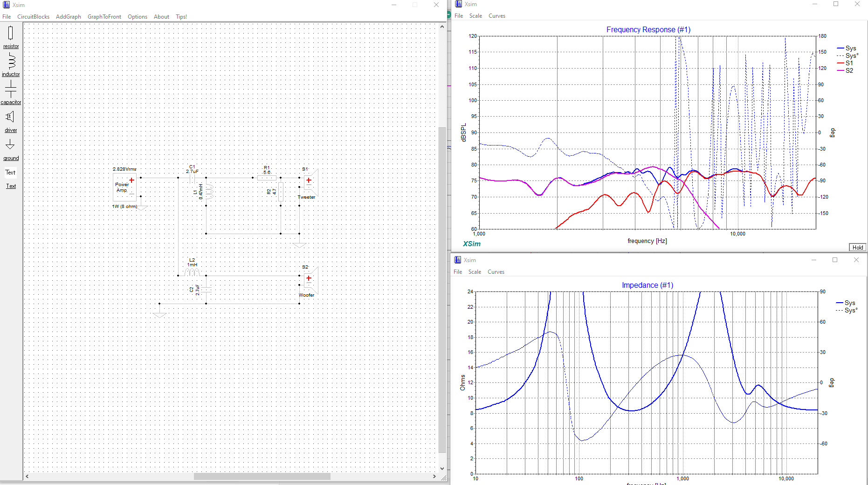Open the About menu
868x485 pixels.
click(162, 17)
